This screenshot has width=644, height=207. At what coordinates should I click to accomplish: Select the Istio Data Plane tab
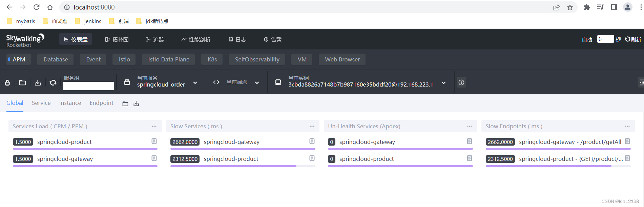[169, 59]
